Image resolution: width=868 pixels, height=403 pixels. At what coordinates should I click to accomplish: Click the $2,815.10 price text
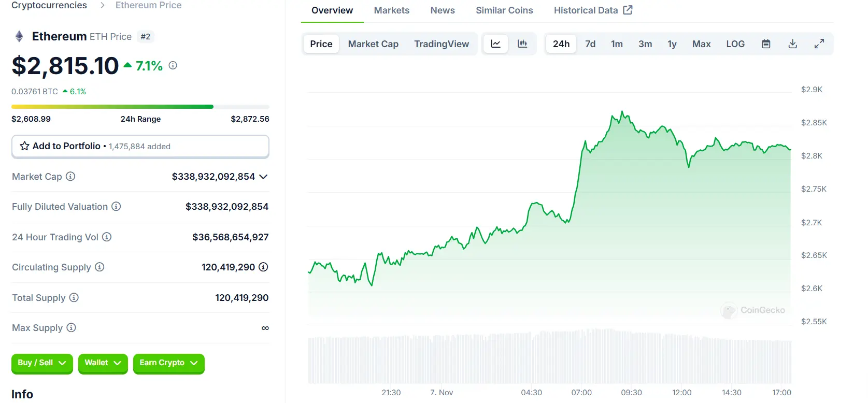(x=65, y=66)
